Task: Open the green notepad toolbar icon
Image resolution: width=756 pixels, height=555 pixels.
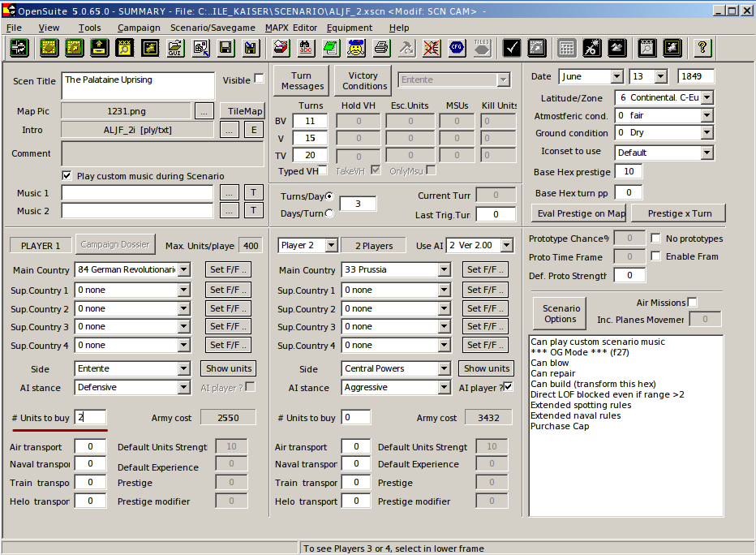Action: coord(331,48)
